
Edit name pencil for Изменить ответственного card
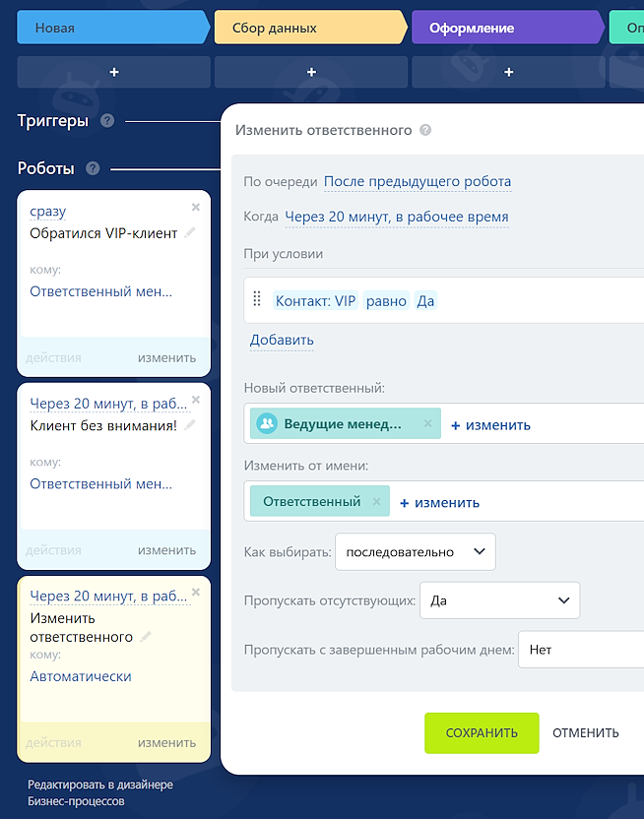tap(146, 637)
